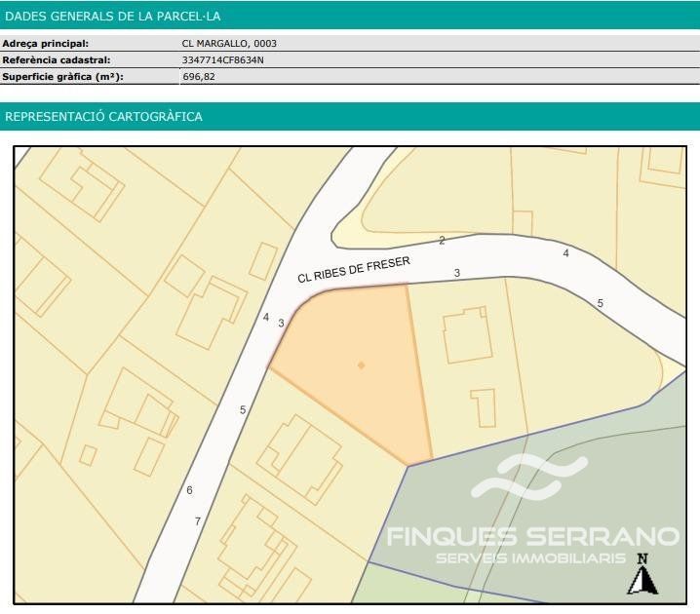Click street number 6 on the map
The width and height of the screenshot is (700, 614).
[189, 490]
